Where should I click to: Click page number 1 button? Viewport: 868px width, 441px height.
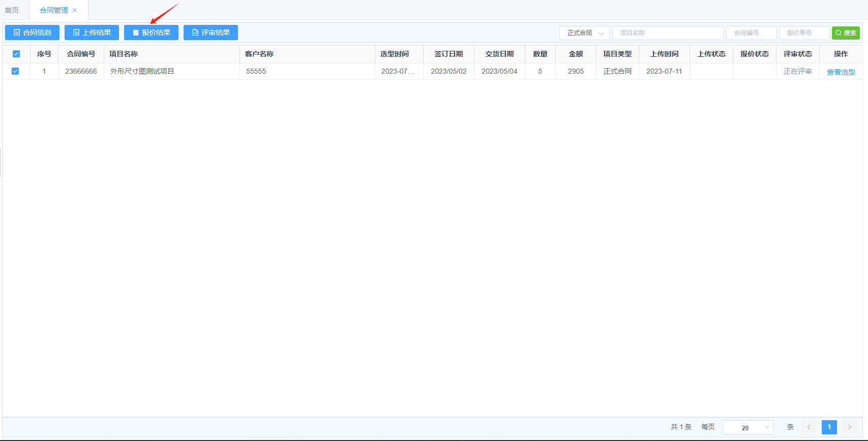click(829, 427)
